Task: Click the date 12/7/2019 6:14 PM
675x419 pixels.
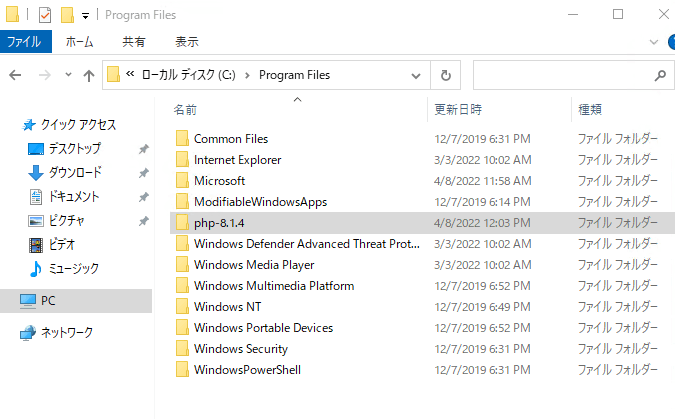Action: pyautogui.click(x=482, y=202)
